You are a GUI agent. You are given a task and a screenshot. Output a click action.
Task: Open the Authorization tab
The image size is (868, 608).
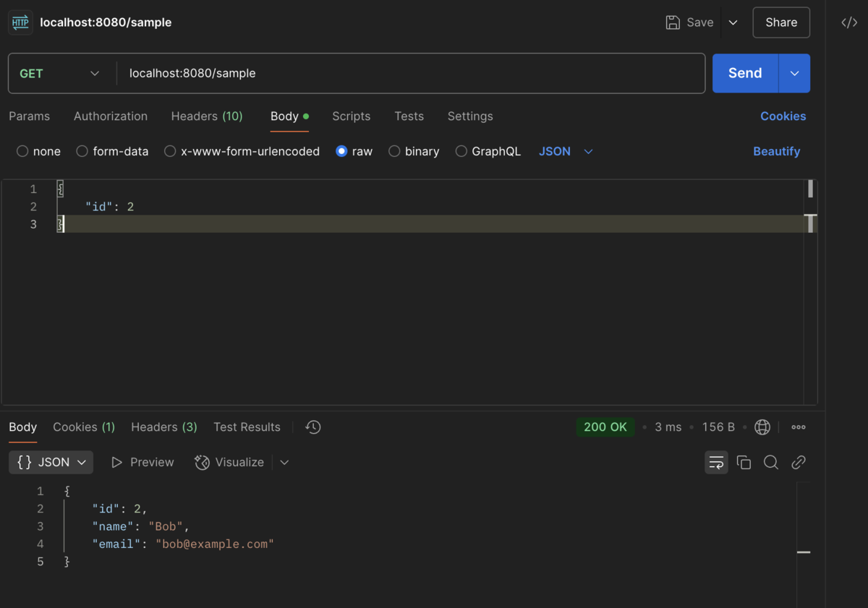coord(111,116)
